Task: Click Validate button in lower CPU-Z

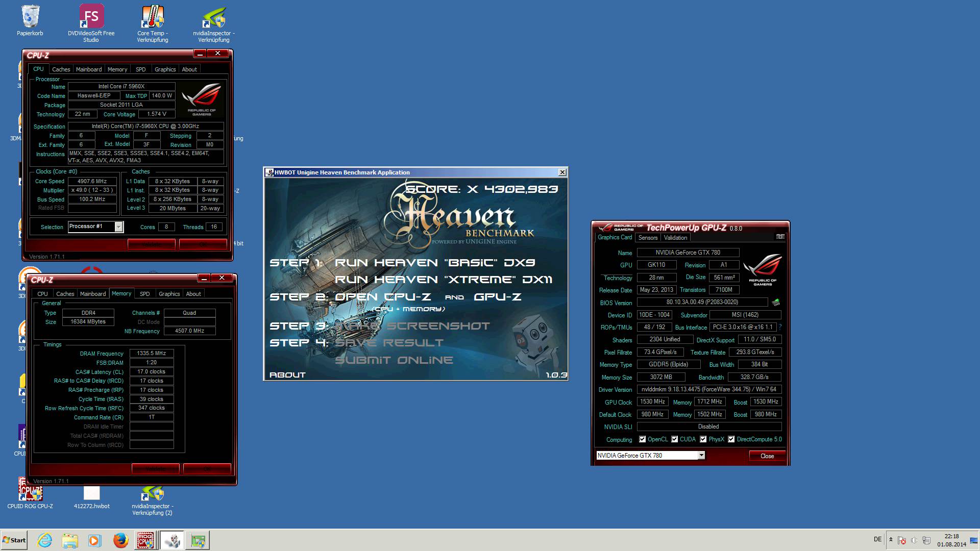Action: (156, 469)
